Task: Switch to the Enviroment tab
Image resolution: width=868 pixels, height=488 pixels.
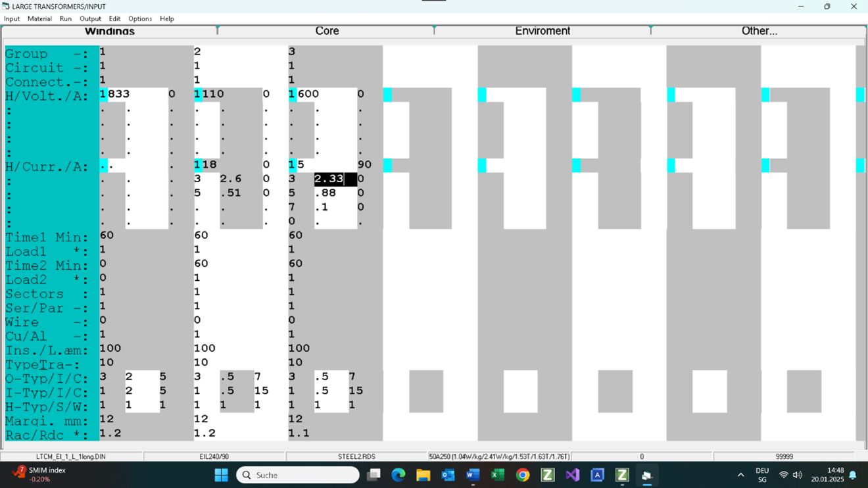Action: (x=542, y=32)
